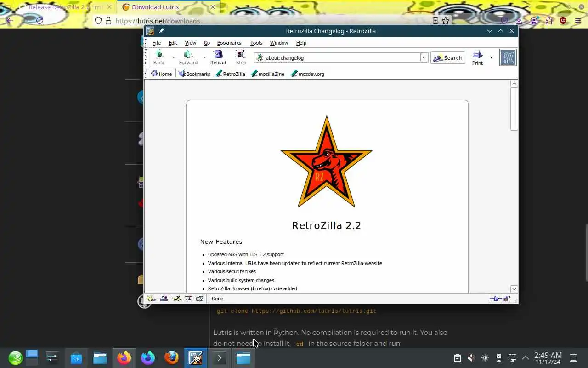This screenshot has width=588, height=368.
Task: Click the Forward navigation button in RetroZilla
Action: coord(188,57)
